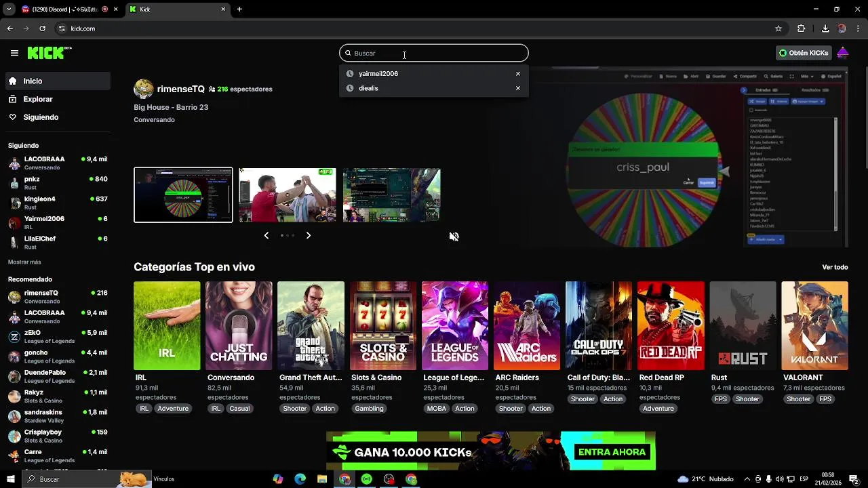
Task: Open Chrome three-dot menu
Action: pyautogui.click(x=859, y=28)
